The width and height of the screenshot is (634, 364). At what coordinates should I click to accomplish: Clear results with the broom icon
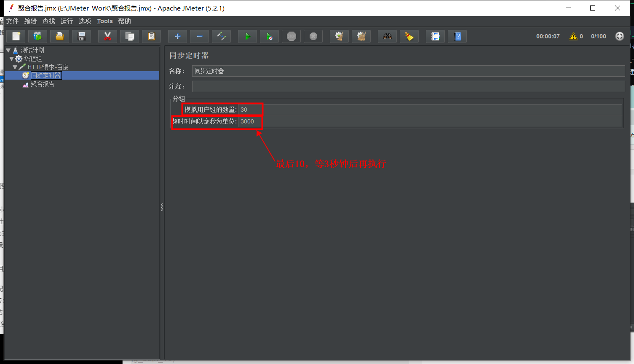[x=340, y=36]
